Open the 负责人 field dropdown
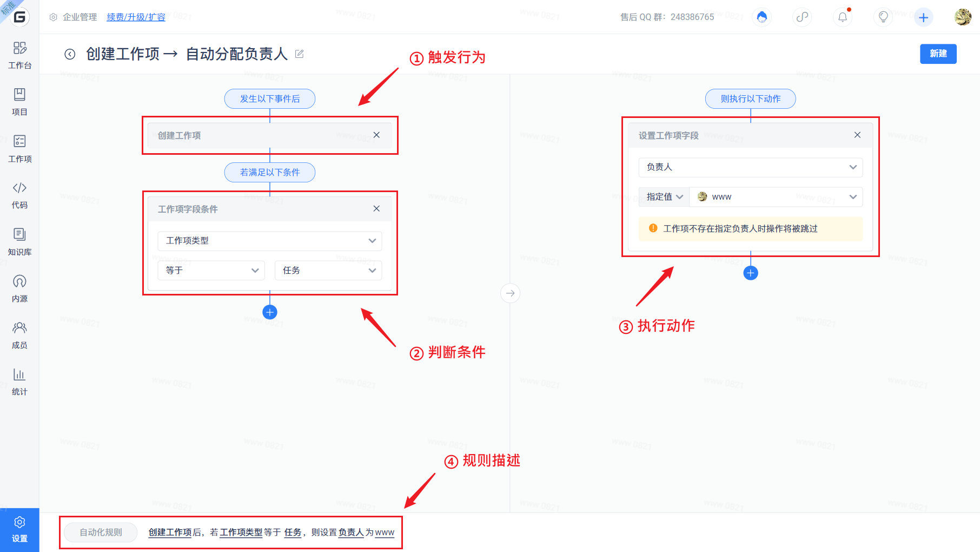This screenshot has width=980, height=552. [751, 167]
